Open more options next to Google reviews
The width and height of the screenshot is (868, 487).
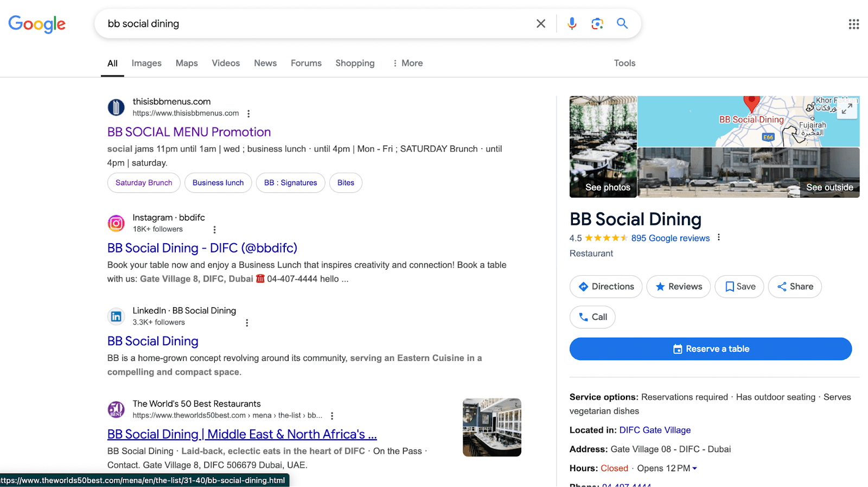(719, 237)
